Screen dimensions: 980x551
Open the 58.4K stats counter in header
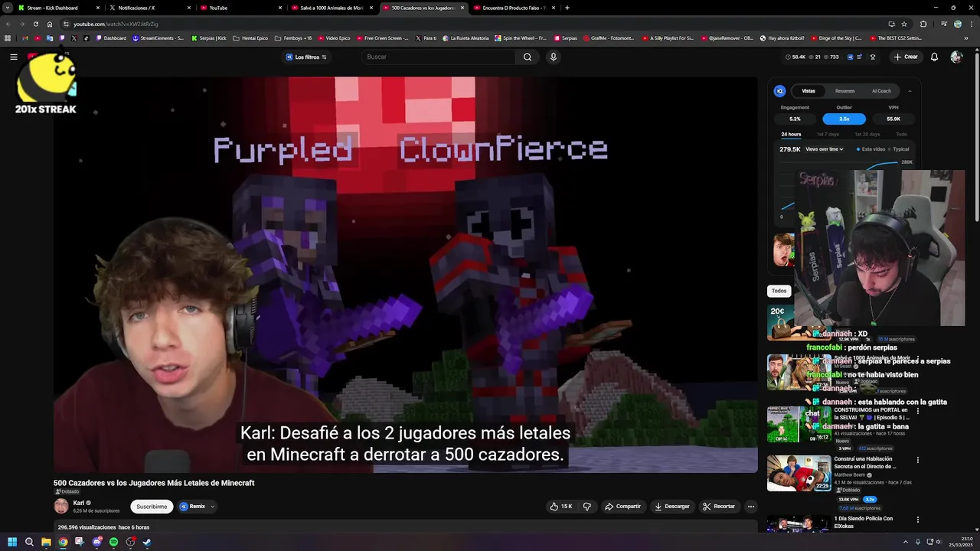(x=795, y=57)
